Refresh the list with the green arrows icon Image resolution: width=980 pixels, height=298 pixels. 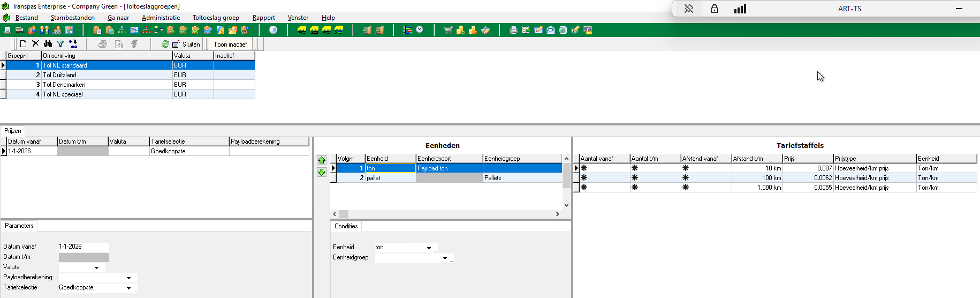click(x=165, y=44)
